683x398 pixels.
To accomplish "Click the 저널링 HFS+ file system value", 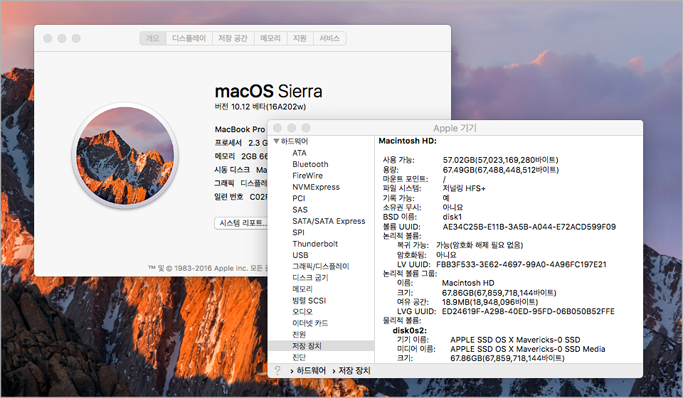I will pos(463,188).
